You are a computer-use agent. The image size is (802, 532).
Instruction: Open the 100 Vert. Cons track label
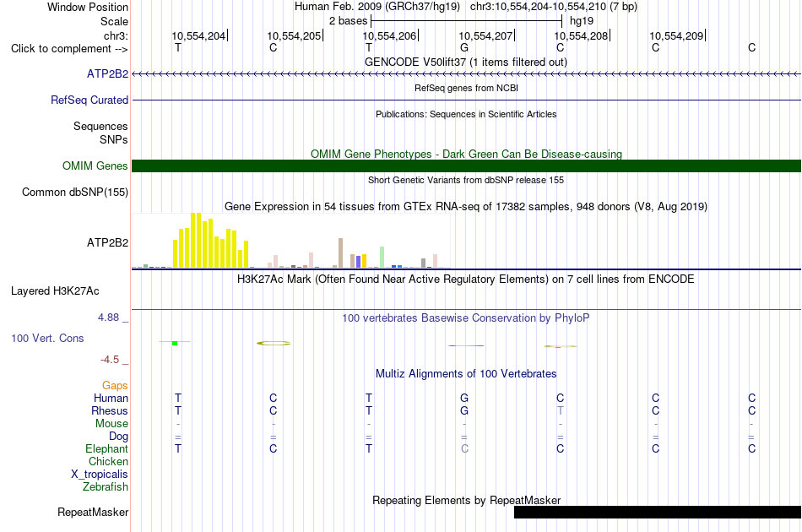(x=47, y=338)
